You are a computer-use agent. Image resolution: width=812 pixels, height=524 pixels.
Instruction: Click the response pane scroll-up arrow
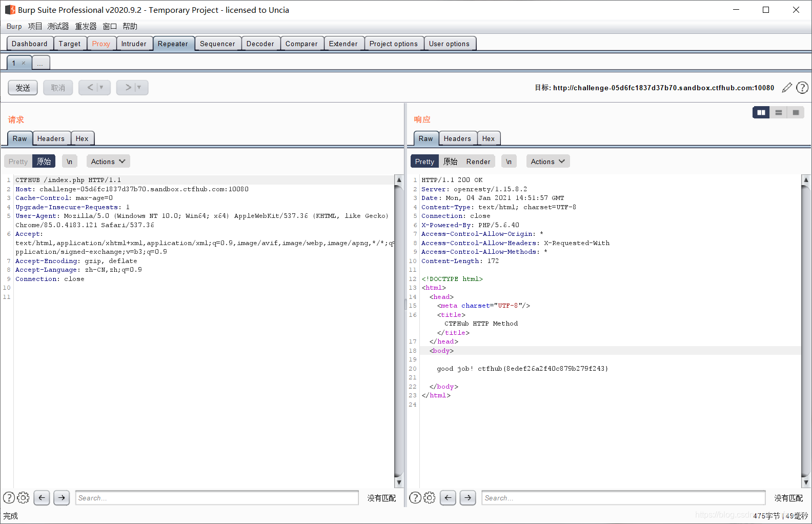click(x=805, y=179)
